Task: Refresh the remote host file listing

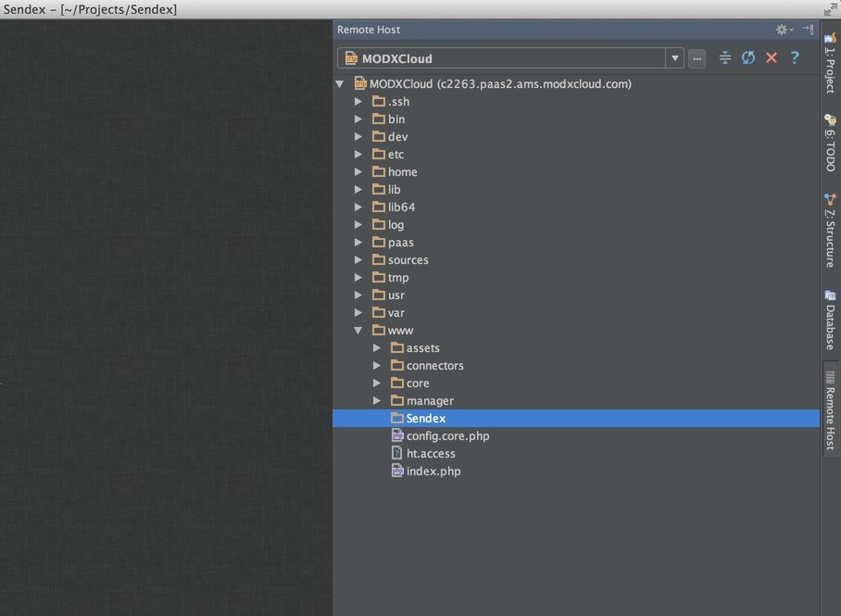Action: pos(747,57)
